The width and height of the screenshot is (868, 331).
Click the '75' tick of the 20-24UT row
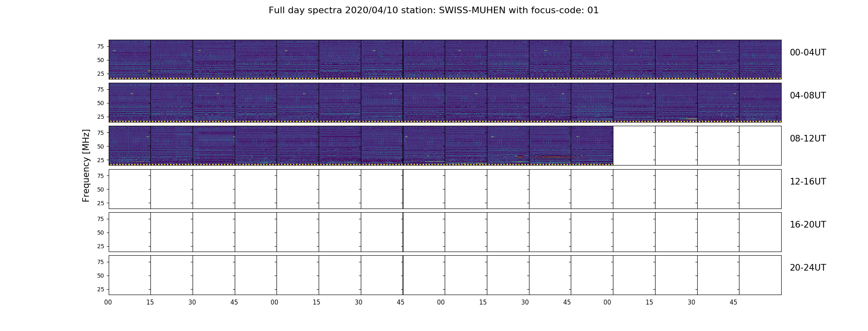point(100,262)
